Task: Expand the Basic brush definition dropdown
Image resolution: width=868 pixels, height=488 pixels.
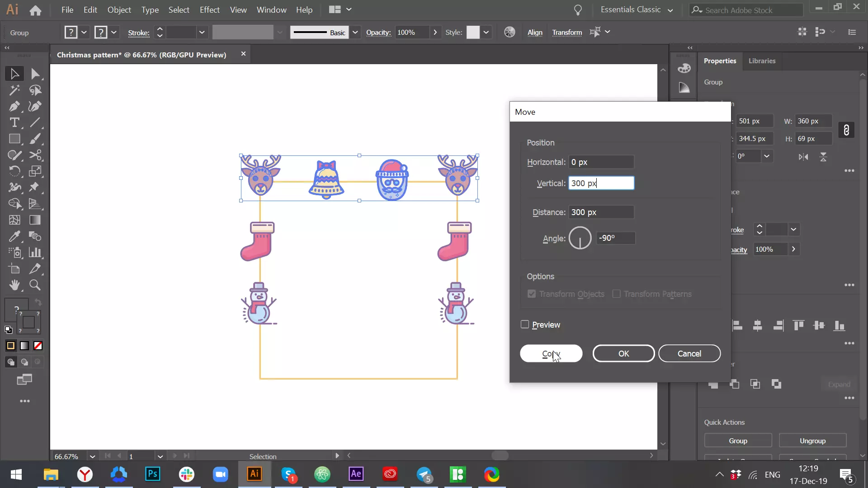Action: 355,32
